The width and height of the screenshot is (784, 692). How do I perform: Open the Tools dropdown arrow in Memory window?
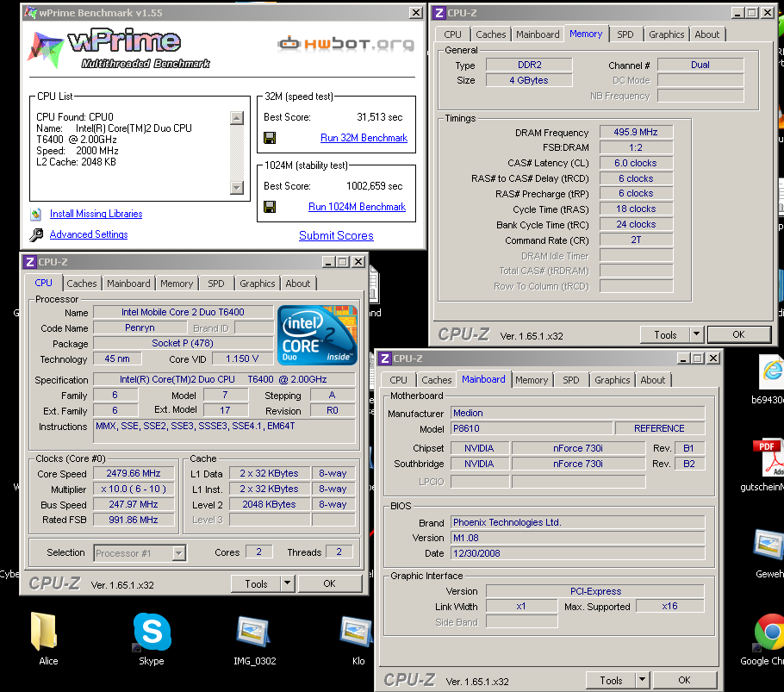click(x=696, y=334)
